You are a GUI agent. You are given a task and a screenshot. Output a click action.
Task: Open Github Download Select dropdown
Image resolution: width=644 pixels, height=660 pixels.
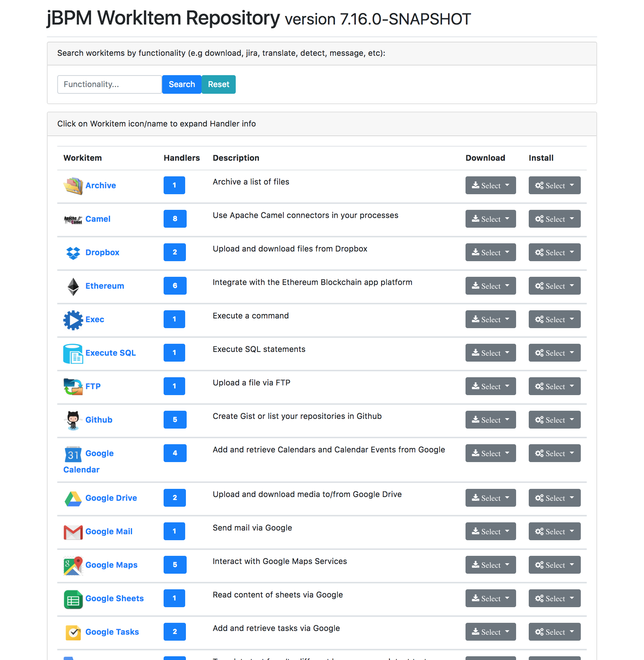coord(491,420)
